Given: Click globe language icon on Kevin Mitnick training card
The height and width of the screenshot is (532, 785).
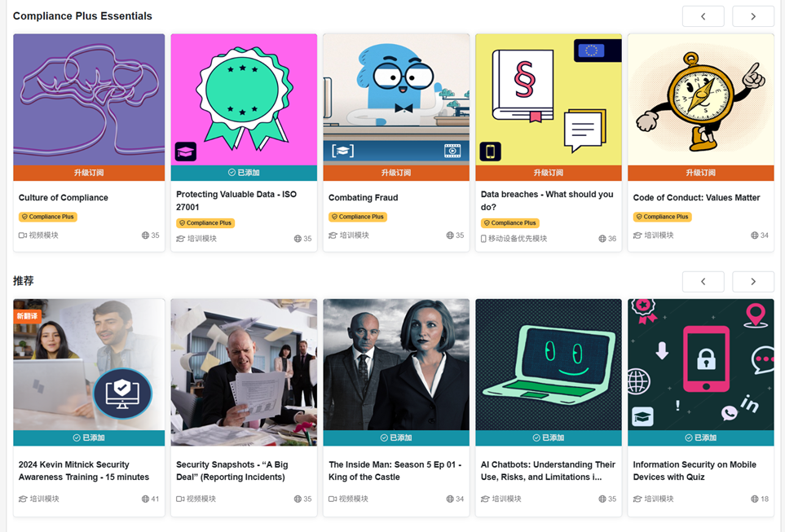Looking at the screenshot, I should click(145, 499).
